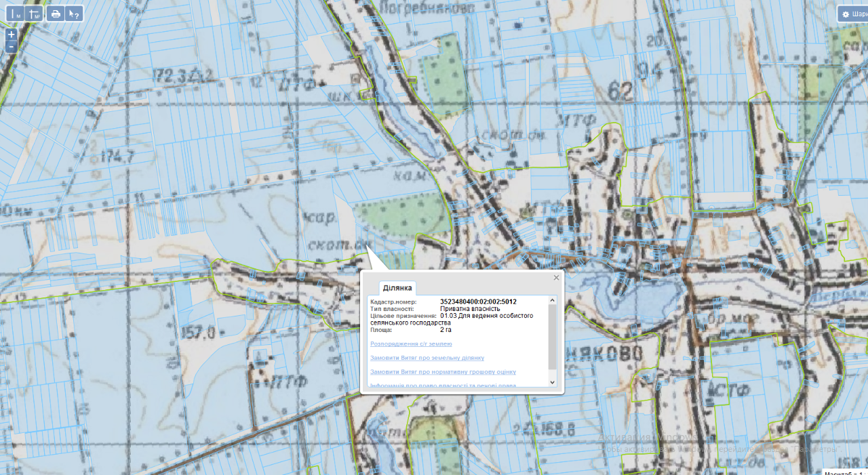Close the parcel info popup
Screen dimensions: 868x475
point(556,277)
